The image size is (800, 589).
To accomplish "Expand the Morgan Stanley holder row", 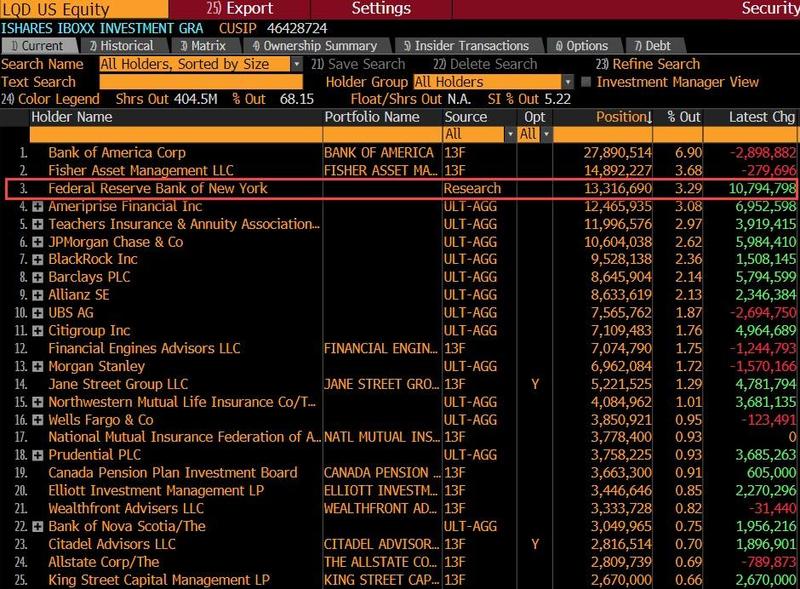I will [38, 367].
